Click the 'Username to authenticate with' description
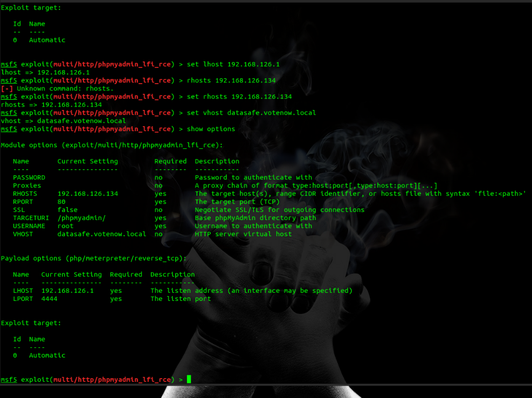The height and width of the screenshot is (398, 532). 253,226
